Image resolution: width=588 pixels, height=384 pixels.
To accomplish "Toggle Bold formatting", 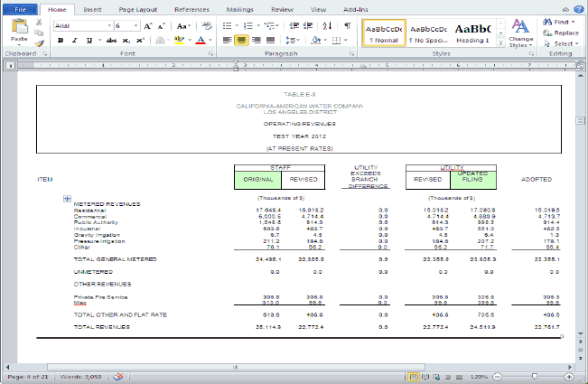I will (60, 41).
